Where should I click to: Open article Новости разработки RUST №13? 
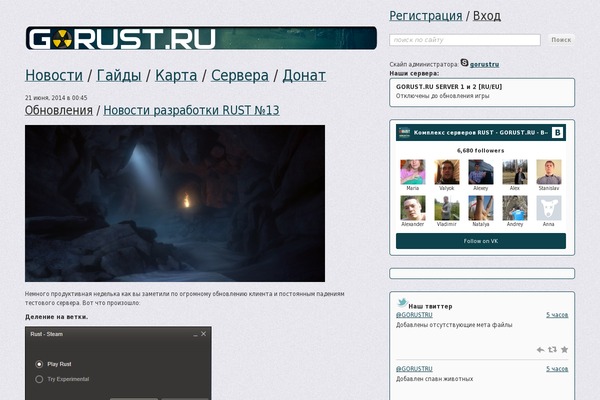pos(191,110)
